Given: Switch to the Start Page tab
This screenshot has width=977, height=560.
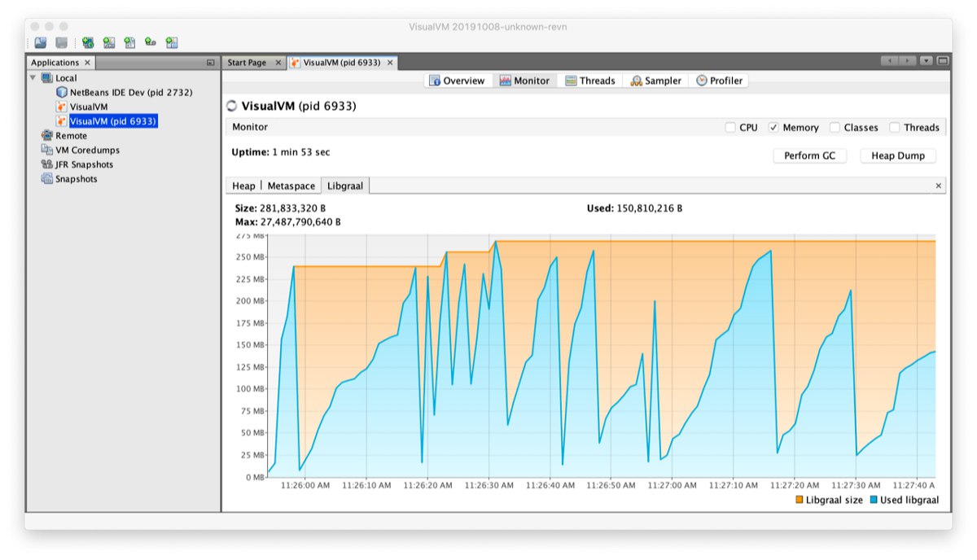Looking at the screenshot, I should (247, 63).
